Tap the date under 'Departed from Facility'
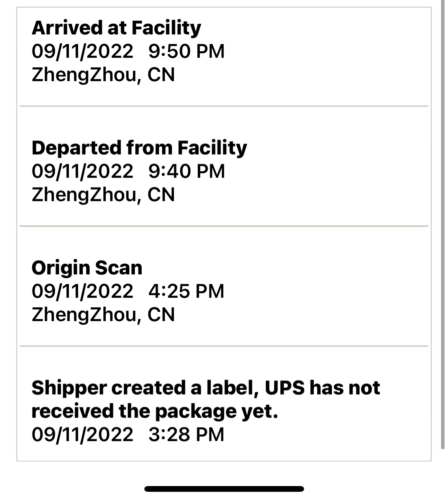 click(x=82, y=171)
